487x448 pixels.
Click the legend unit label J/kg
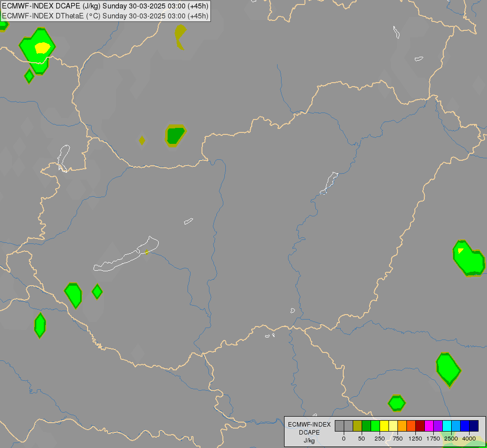[309, 441]
